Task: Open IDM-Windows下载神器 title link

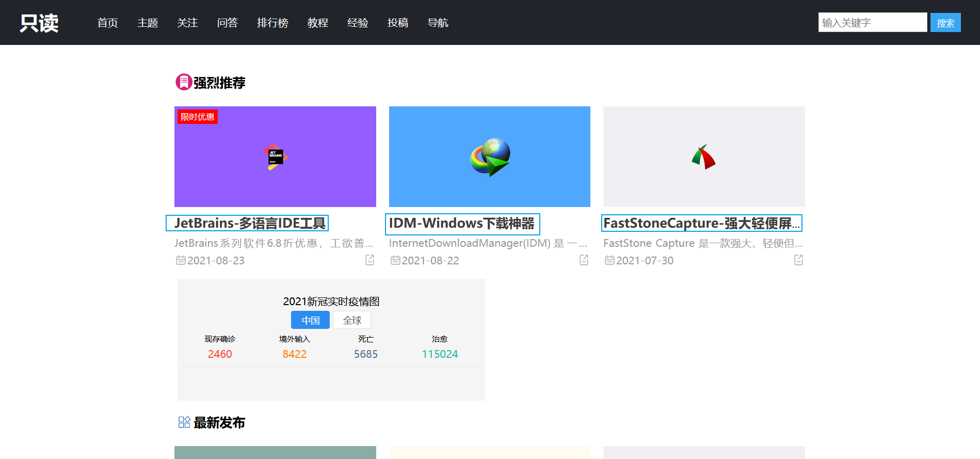Action: pos(462,223)
